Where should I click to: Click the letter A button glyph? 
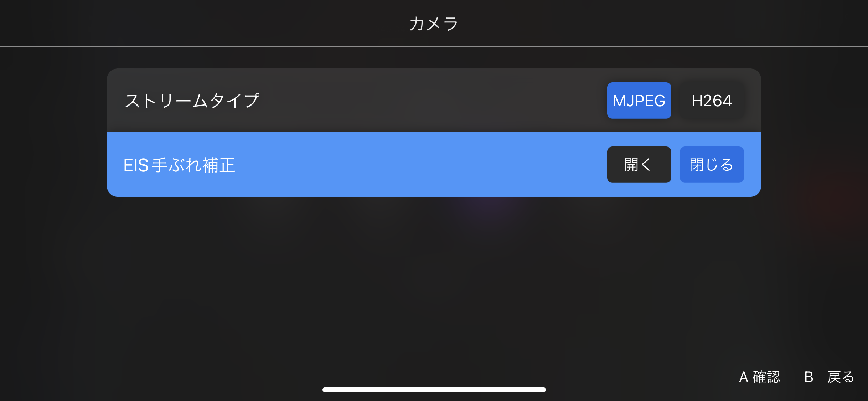click(744, 377)
